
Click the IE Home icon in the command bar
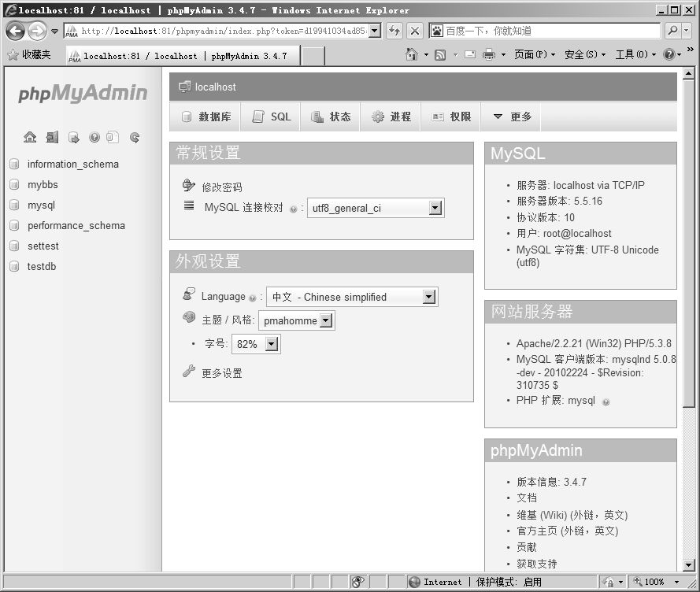pyautogui.click(x=412, y=54)
